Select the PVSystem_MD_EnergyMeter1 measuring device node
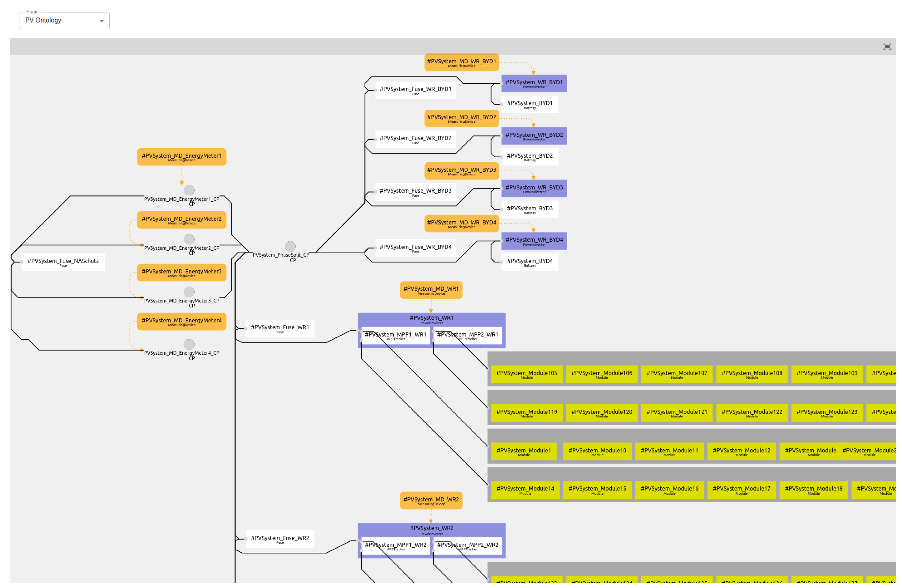The height and width of the screenshot is (588, 902). click(182, 157)
